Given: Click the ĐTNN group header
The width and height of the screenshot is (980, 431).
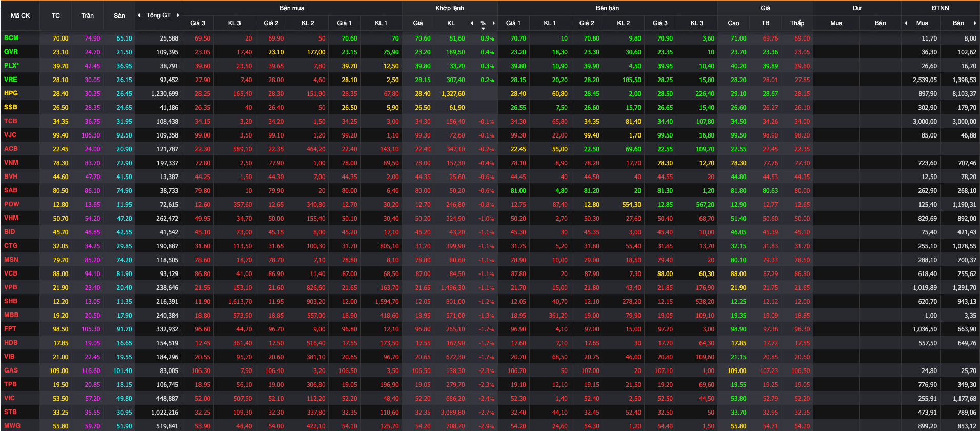Looking at the screenshot, I should click(941, 8).
